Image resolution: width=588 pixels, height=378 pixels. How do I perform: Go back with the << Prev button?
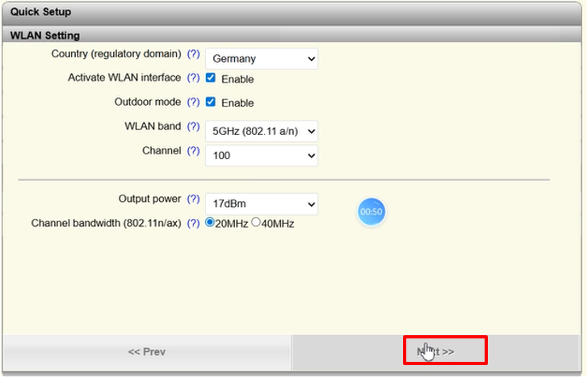point(147,351)
